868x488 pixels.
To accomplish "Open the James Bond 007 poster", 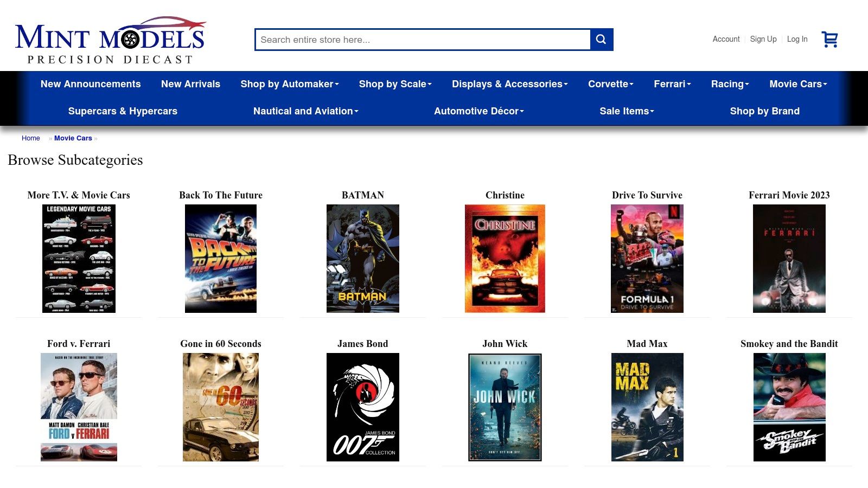I will pos(363,407).
